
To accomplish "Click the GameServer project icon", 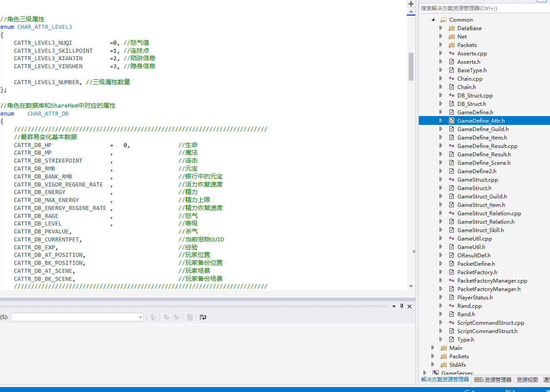I will [x=436, y=373].
